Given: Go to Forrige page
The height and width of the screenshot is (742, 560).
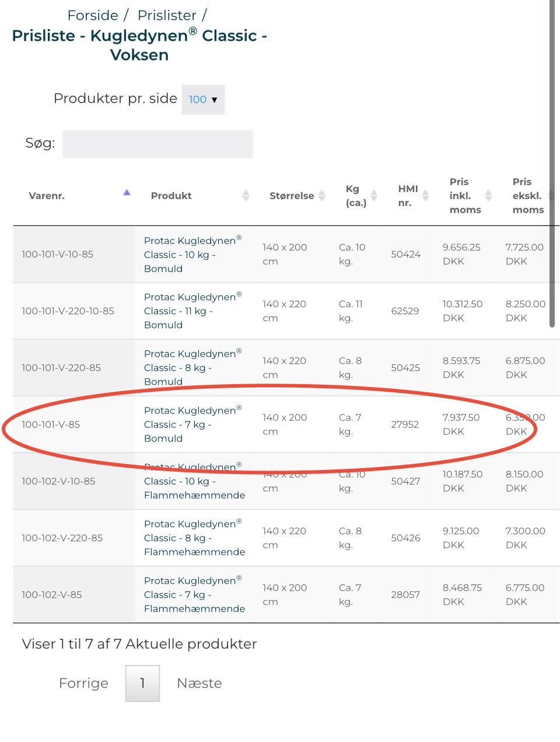Looking at the screenshot, I should 83,683.
